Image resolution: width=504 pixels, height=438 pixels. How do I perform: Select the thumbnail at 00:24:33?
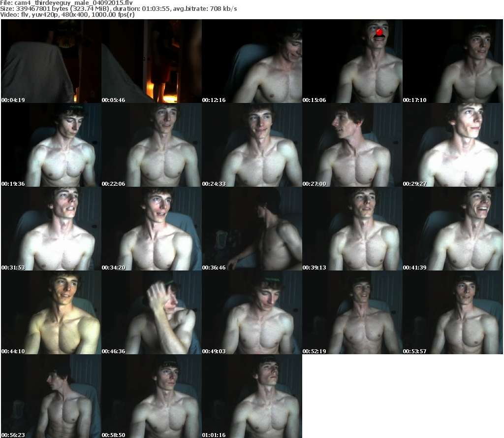[x=252, y=145]
